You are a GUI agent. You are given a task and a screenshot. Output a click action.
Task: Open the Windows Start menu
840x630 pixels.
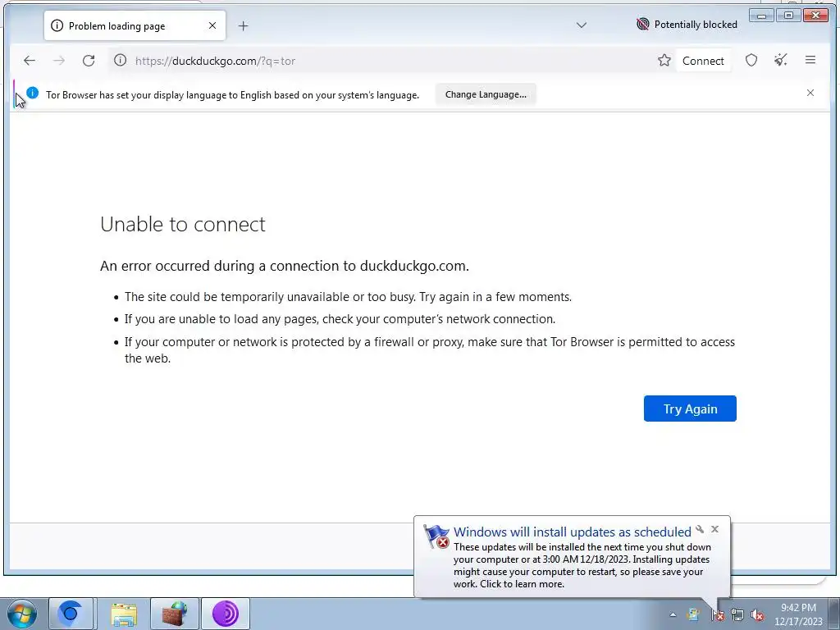pos(22,614)
